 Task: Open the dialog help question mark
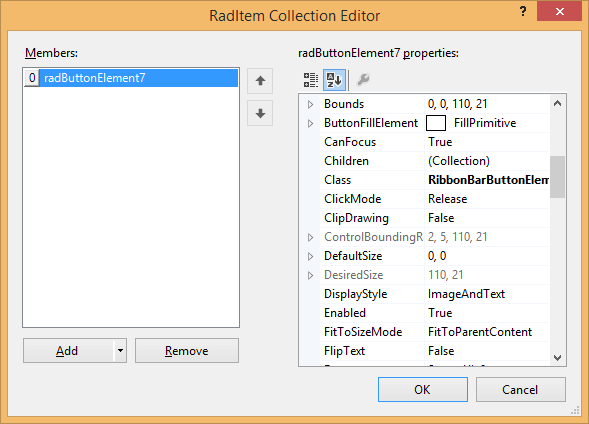click(x=523, y=12)
